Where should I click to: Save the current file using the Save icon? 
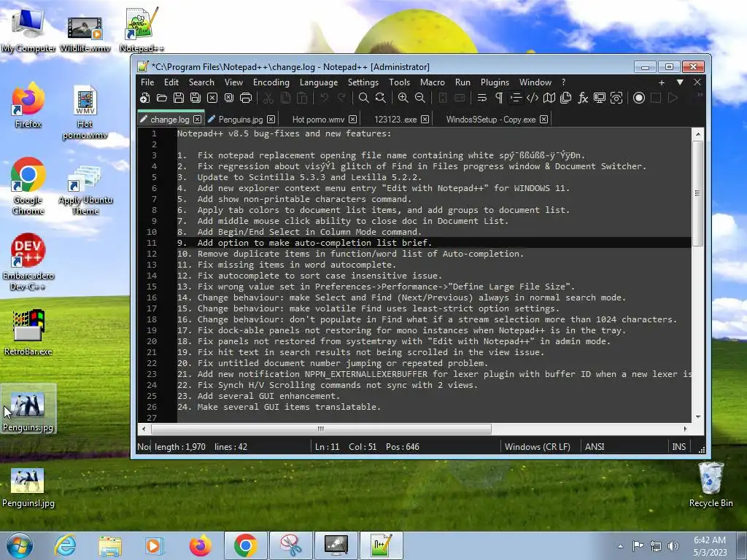coord(179,98)
